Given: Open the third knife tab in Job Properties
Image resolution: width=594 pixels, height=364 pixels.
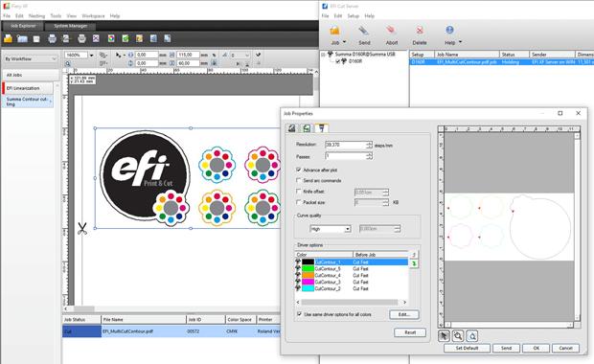Looking at the screenshot, I should click(321, 128).
